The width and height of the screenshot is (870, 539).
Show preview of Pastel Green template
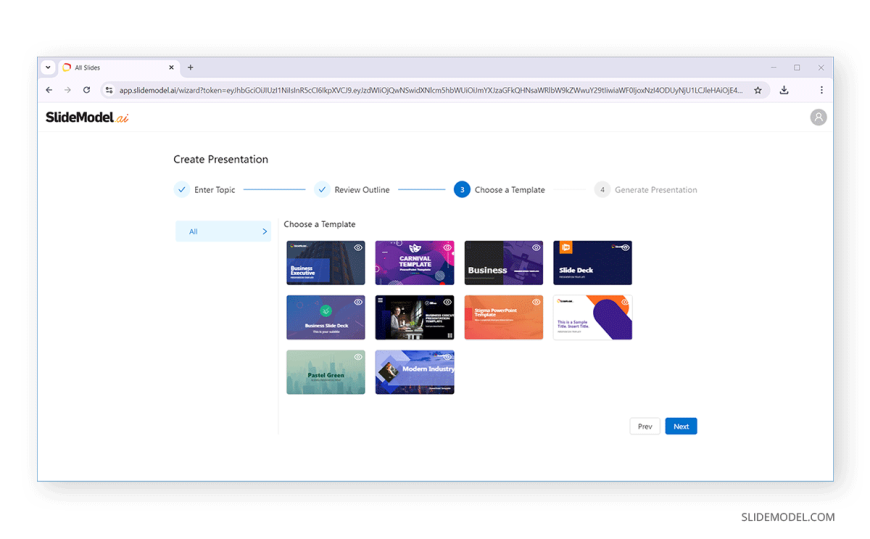(x=358, y=357)
